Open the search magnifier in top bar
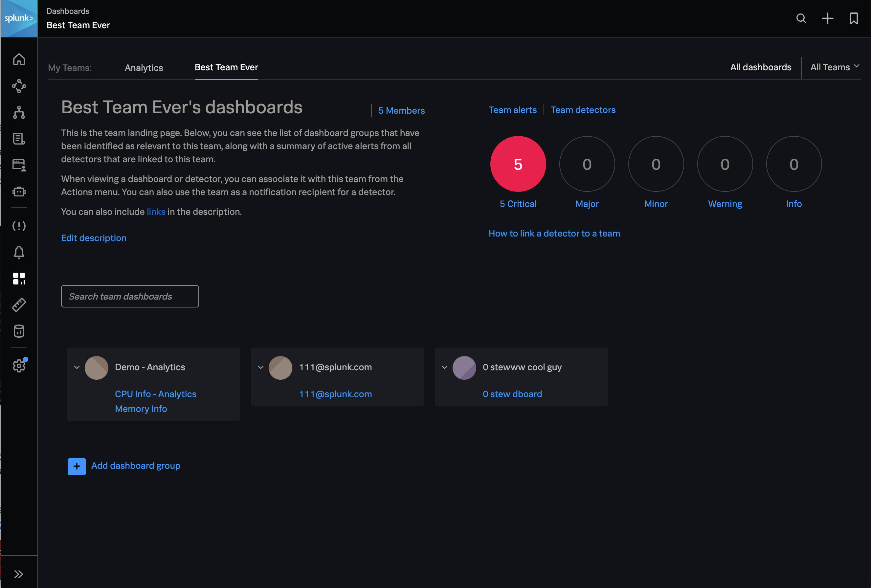This screenshot has width=871, height=588. click(801, 18)
